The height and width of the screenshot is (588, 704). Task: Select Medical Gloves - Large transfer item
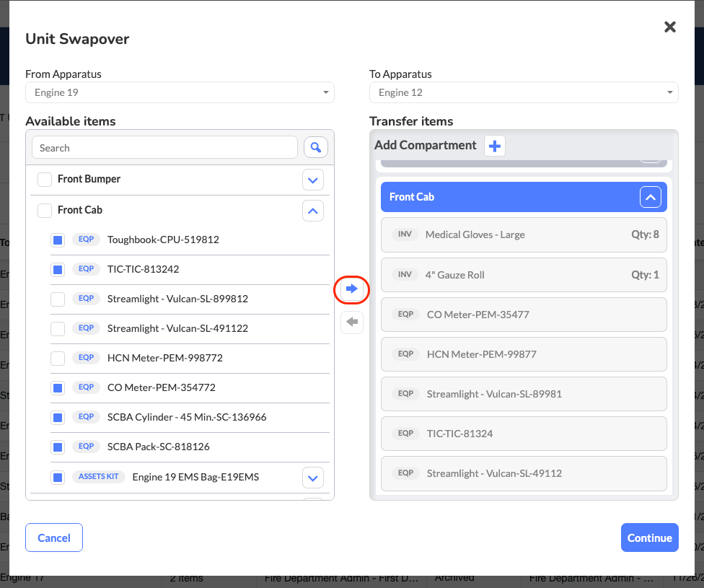click(524, 235)
